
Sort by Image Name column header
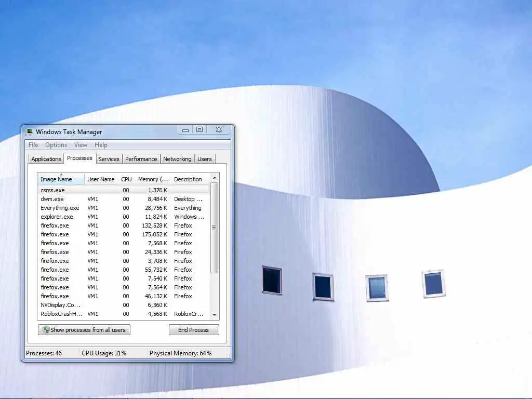(x=61, y=179)
